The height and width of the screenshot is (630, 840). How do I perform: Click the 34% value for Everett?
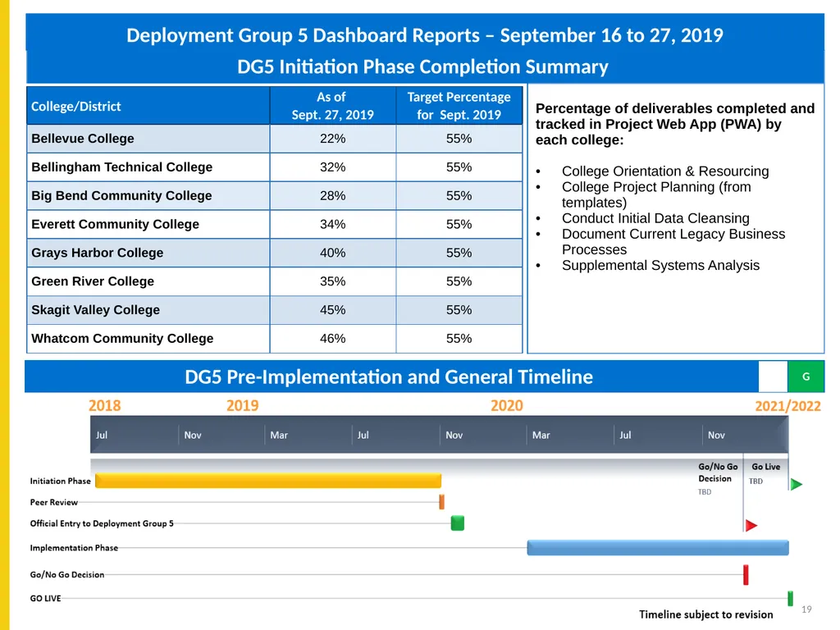tap(333, 224)
